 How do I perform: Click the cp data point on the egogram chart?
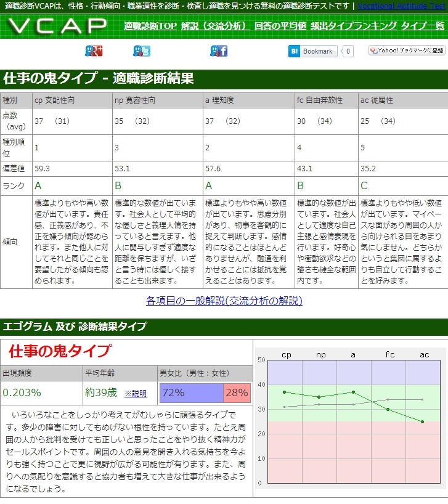click(x=285, y=392)
